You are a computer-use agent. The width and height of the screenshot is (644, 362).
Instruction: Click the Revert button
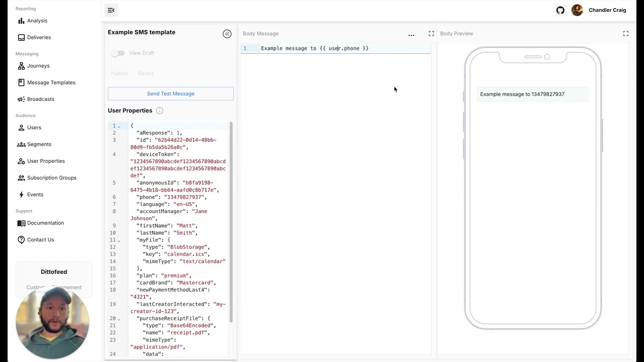pos(146,73)
